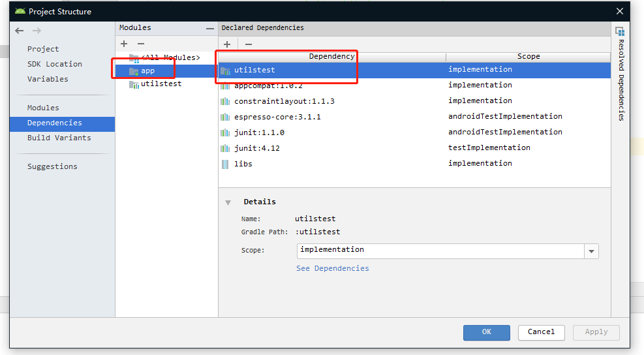Open the Modules settings page

[43, 108]
